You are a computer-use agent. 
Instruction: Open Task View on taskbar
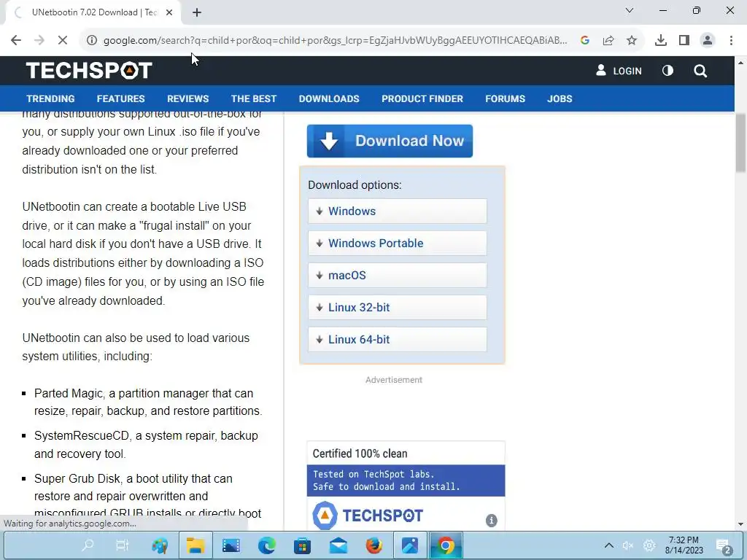[123, 545]
